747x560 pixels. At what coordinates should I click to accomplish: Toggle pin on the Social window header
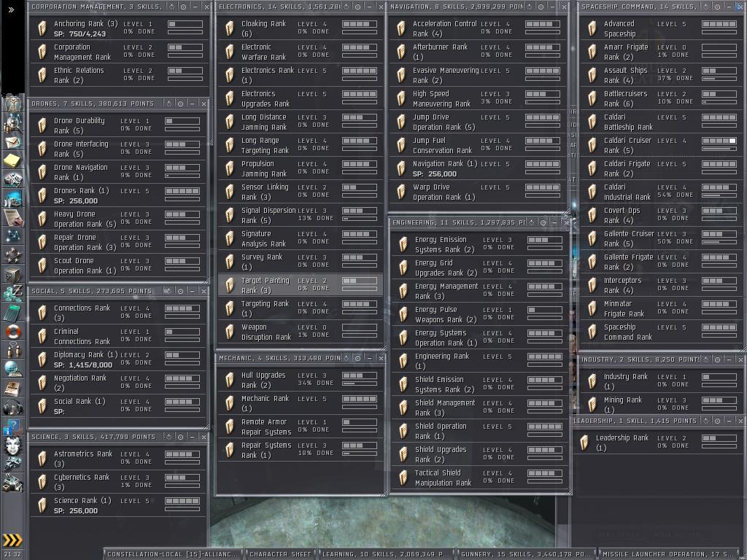(x=181, y=291)
